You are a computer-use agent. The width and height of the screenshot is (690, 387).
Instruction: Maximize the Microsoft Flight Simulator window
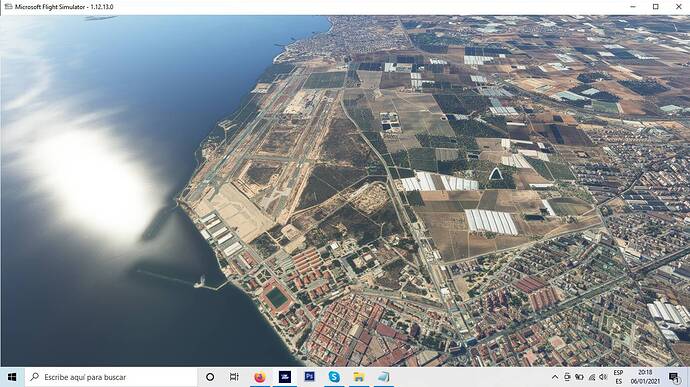tap(656, 7)
